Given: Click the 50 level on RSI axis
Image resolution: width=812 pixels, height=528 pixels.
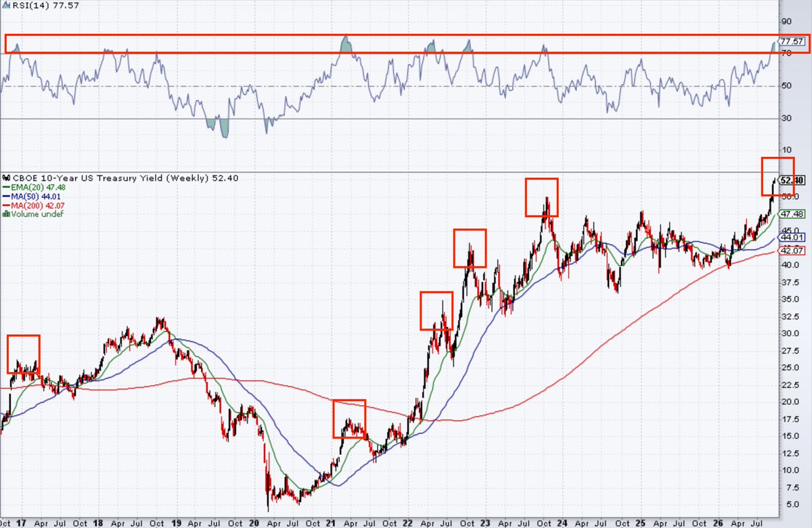Looking at the screenshot, I should 785,86.
